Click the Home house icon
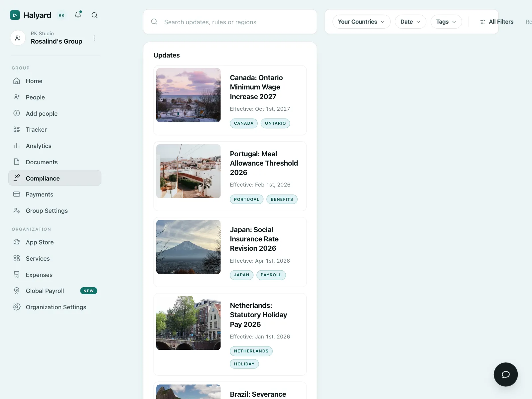Image resolution: width=532 pixels, height=399 pixels. 17,81
